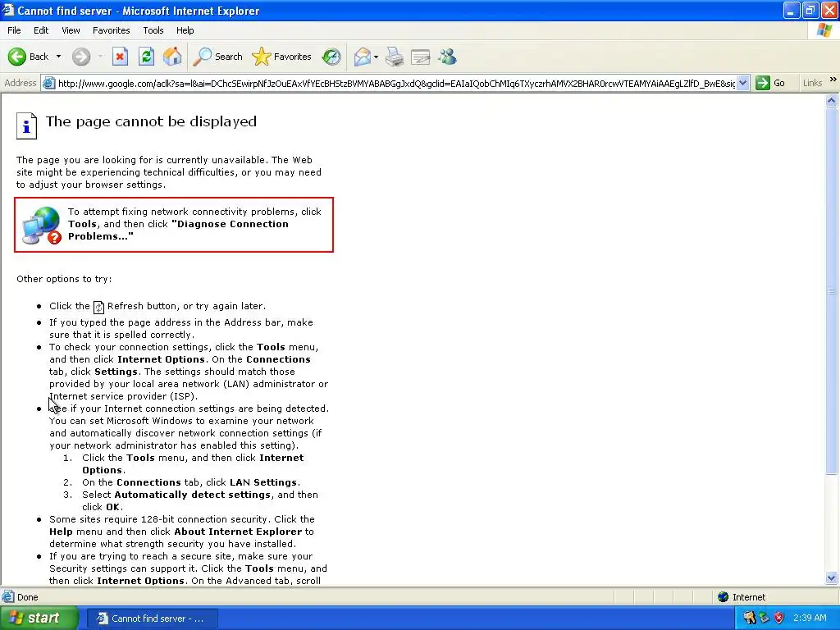
Task: Open the Forward history dropdown arrow
Action: tap(100, 57)
